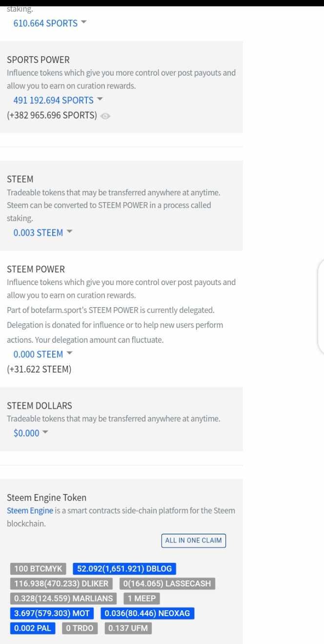Image resolution: width=324 pixels, height=644 pixels.
Task: Click the 0.002 PAL token badge
Action: point(33,628)
